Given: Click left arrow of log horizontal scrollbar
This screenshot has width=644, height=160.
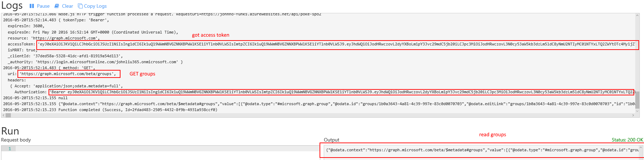Looking at the screenshot, I should (4, 115).
